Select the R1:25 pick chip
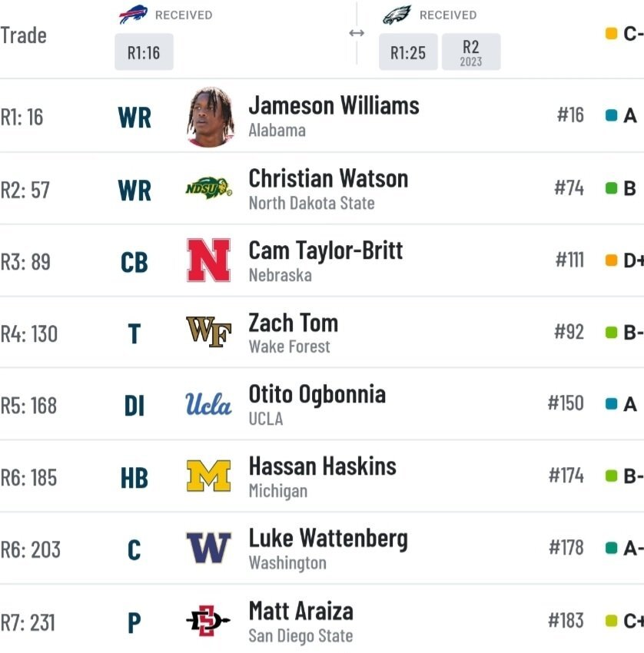This screenshot has height=653, width=644. 408,52
